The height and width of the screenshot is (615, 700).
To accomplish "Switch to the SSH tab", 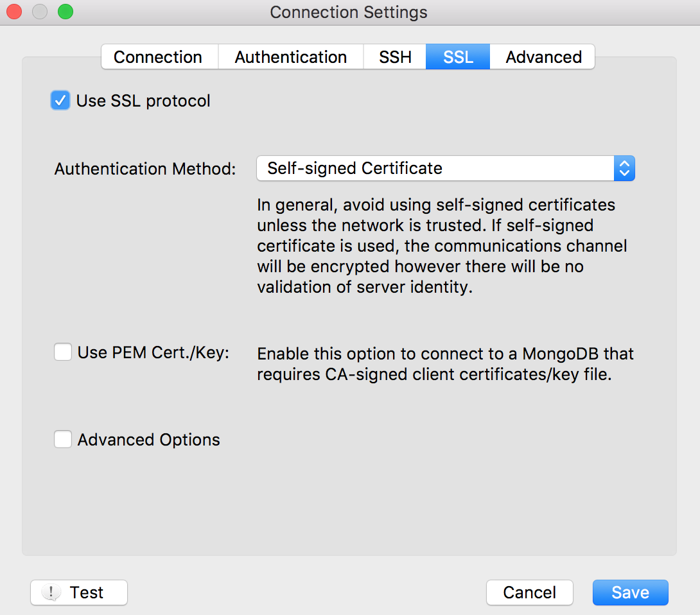I will pos(394,56).
